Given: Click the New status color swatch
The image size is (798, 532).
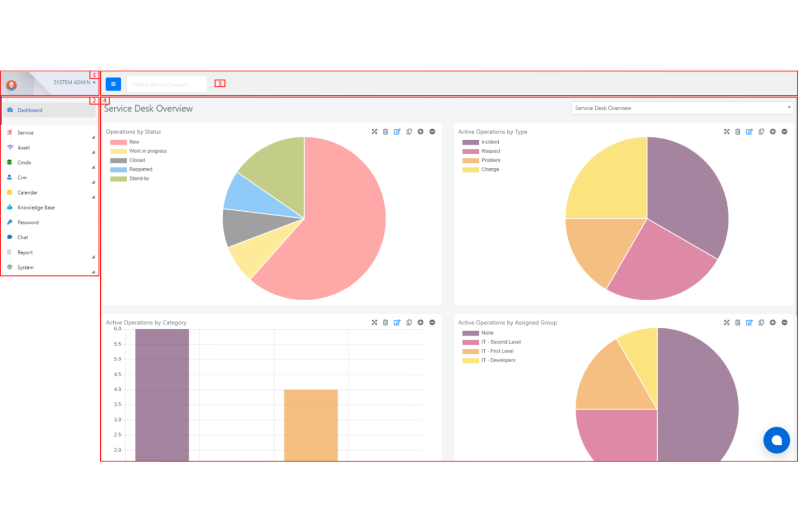Looking at the screenshot, I should [118, 142].
